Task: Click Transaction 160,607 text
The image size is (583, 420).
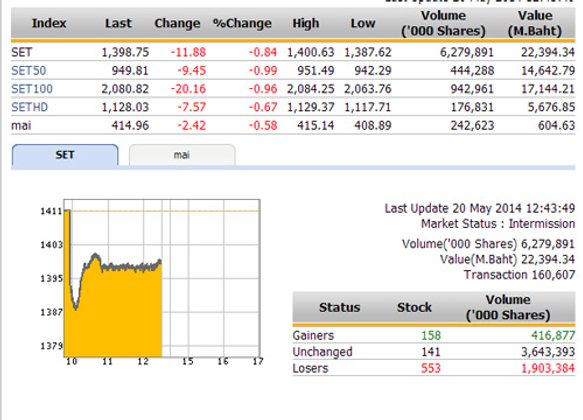Action: pos(519,275)
